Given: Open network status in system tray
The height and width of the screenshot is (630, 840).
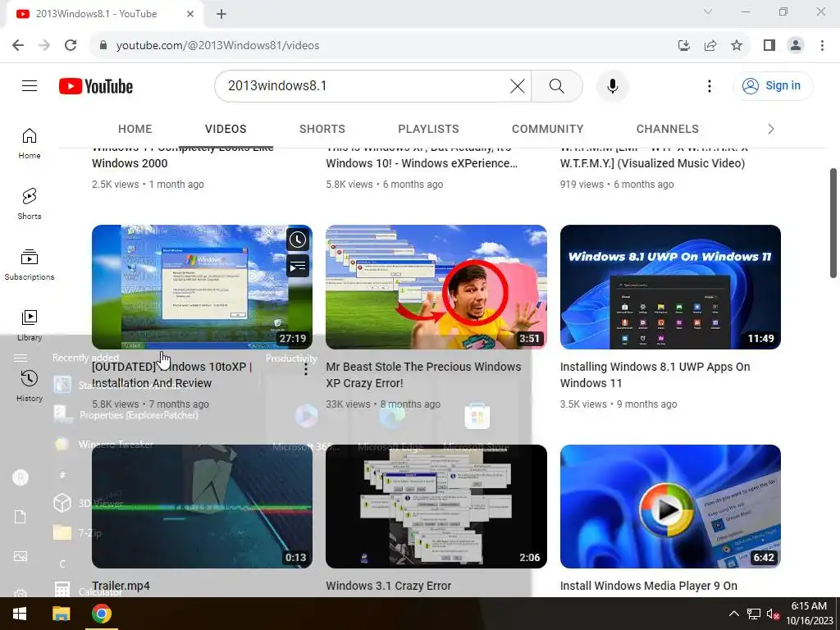Looking at the screenshot, I should coord(754,614).
